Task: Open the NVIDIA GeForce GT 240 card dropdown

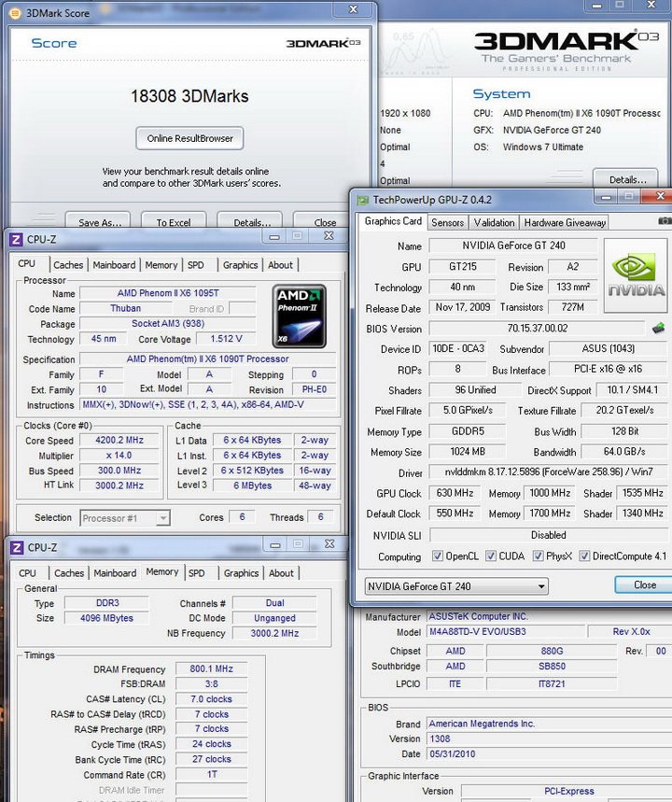Action: (x=456, y=586)
